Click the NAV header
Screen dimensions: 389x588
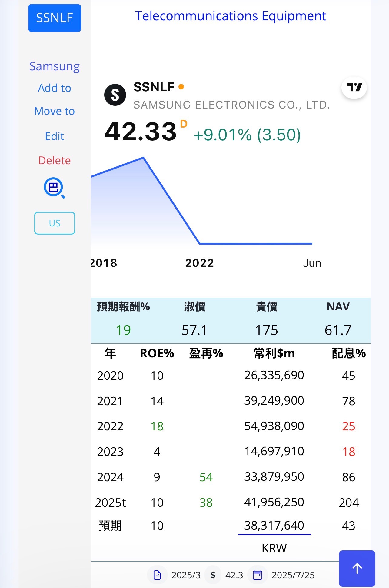pos(338,307)
